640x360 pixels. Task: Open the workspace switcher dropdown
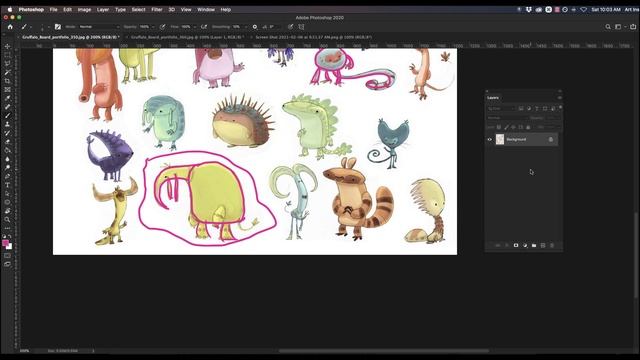[620, 27]
